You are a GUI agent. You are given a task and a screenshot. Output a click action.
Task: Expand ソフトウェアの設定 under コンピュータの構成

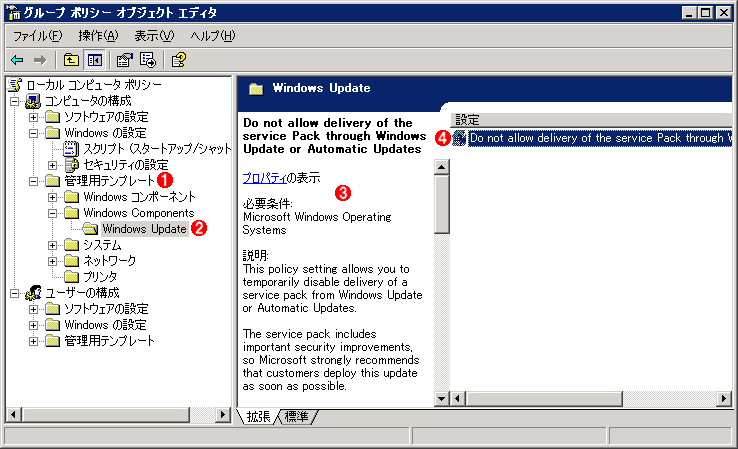coord(33,117)
